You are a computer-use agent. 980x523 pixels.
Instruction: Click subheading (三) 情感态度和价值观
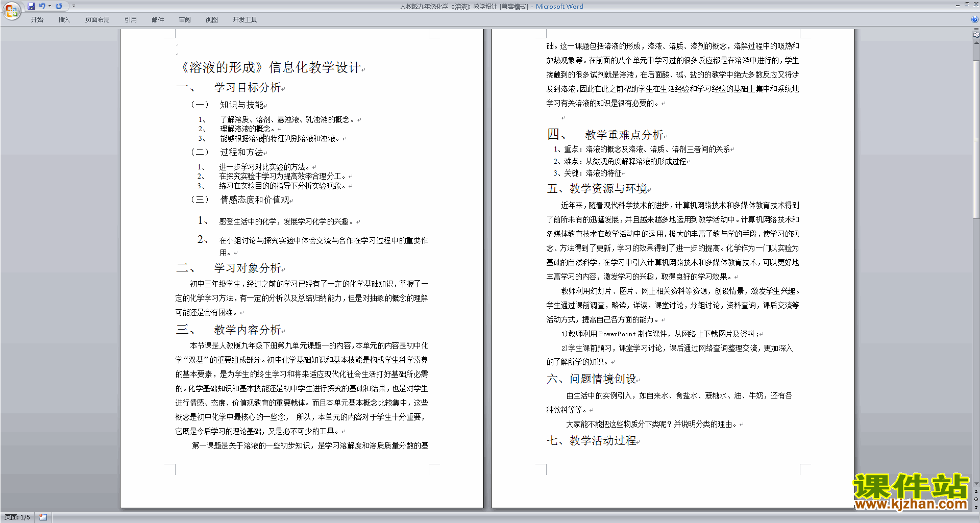(x=240, y=200)
